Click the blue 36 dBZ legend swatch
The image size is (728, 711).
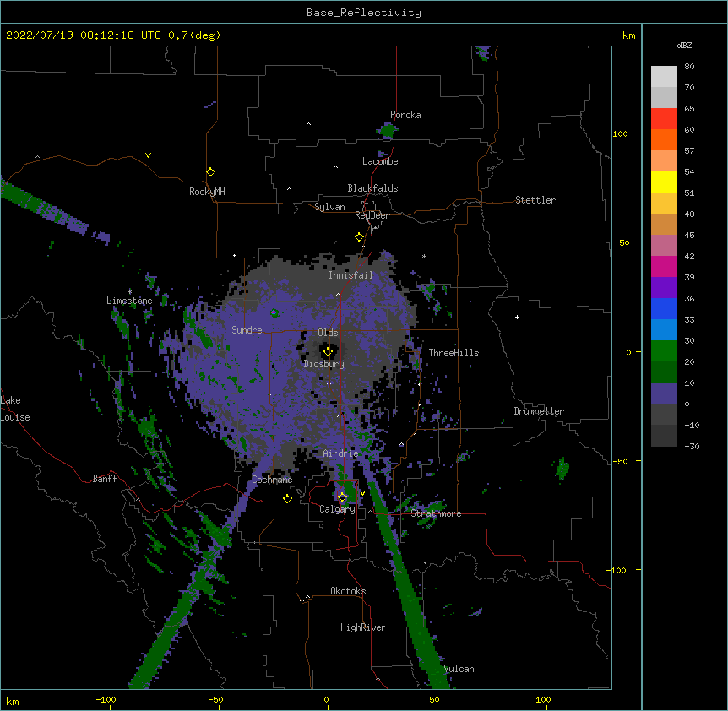(x=664, y=308)
